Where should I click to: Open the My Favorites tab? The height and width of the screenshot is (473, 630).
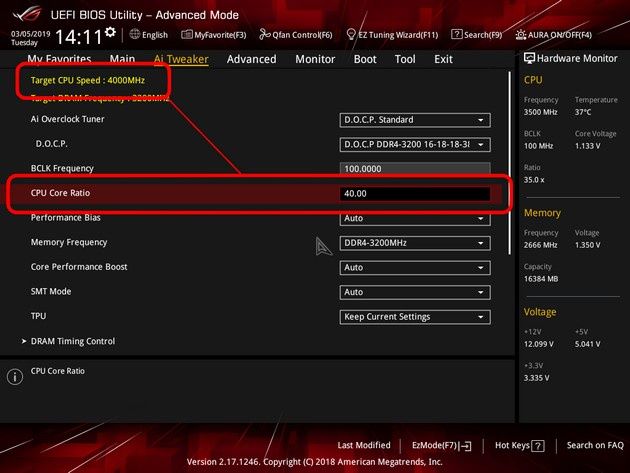(59, 59)
